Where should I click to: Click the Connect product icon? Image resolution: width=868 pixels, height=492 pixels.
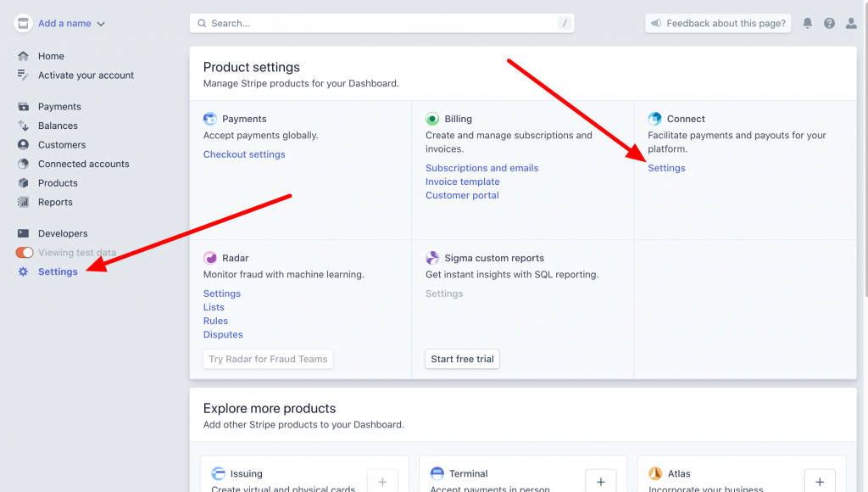[x=655, y=119]
